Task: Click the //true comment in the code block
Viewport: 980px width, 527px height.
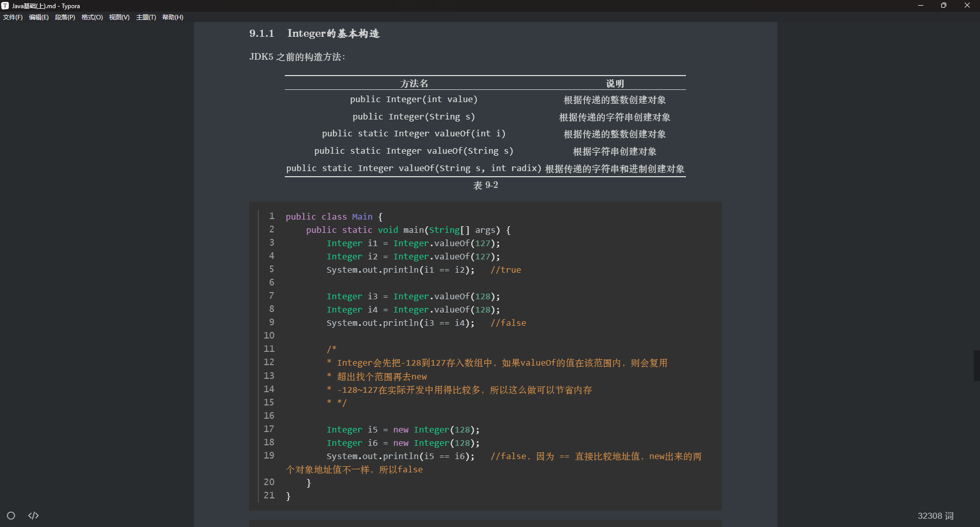Action: pos(506,270)
